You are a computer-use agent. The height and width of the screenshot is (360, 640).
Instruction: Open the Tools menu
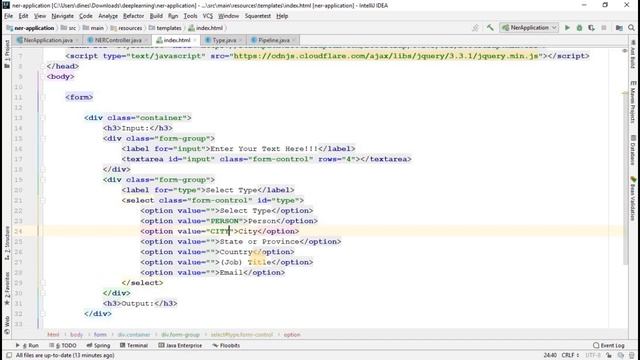[190, 16]
